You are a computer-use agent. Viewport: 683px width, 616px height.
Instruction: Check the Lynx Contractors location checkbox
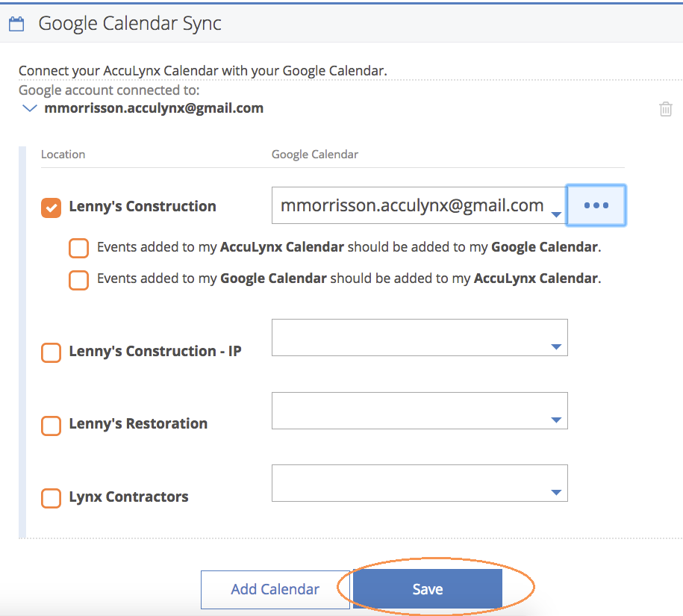point(51,498)
